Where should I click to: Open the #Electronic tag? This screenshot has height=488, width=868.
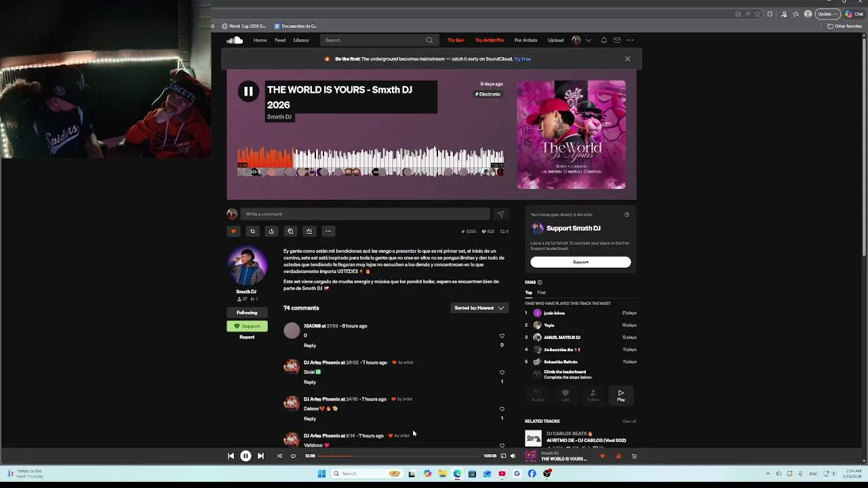coord(488,94)
